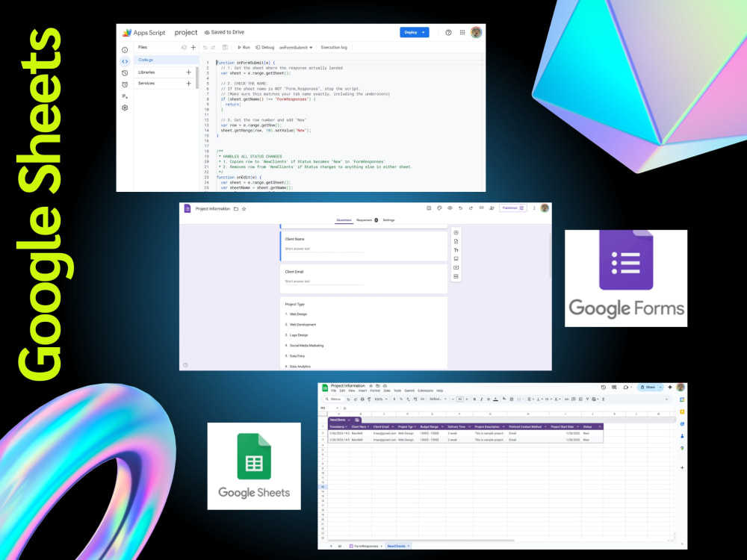
Task: Star the Project Information form
Action: pyautogui.click(x=244, y=208)
